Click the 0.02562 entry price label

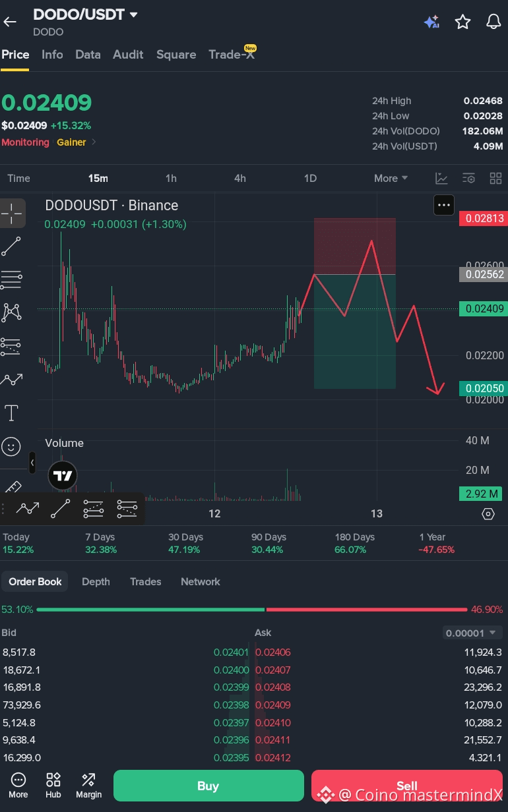[x=484, y=274]
